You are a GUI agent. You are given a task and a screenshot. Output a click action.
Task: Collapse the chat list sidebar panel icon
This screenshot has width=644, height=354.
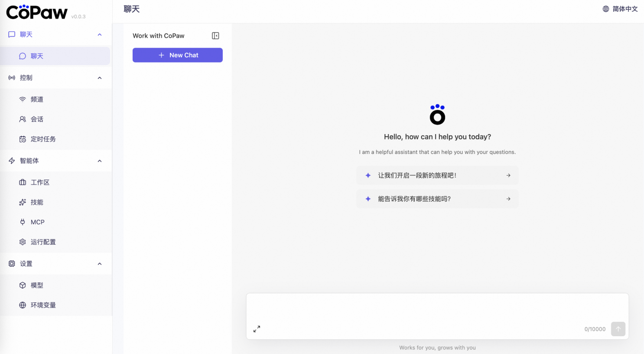click(215, 36)
